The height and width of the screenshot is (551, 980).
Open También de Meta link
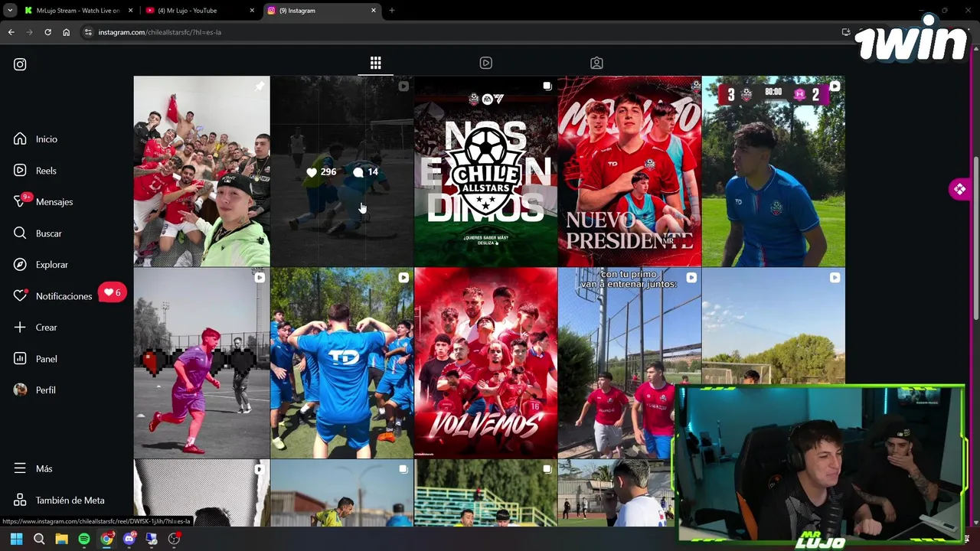point(70,500)
